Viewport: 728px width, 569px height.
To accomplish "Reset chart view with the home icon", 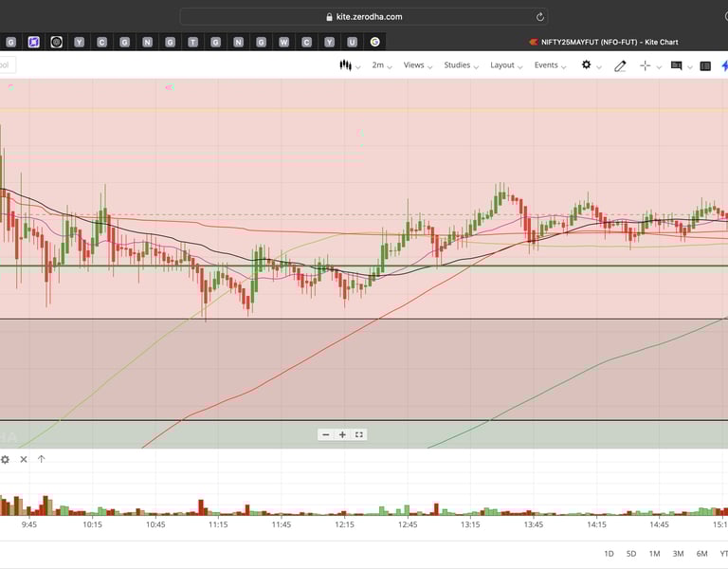I will [x=359, y=434].
